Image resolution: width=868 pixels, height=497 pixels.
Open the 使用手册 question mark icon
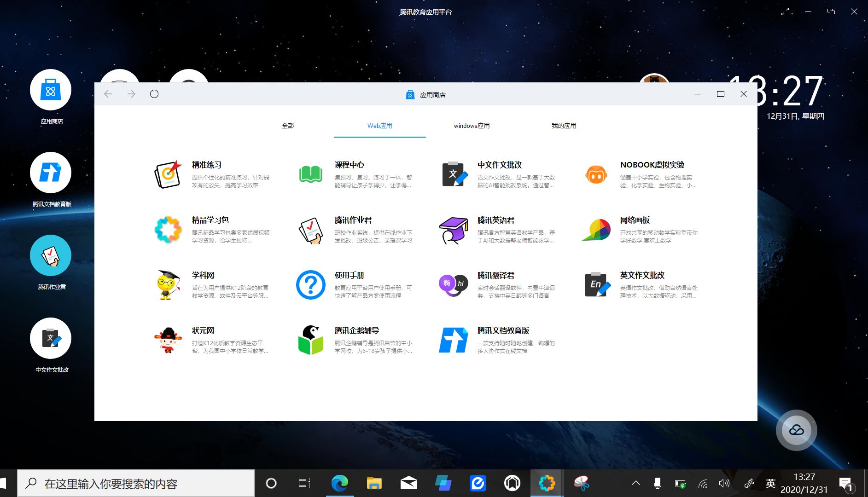pos(311,285)
